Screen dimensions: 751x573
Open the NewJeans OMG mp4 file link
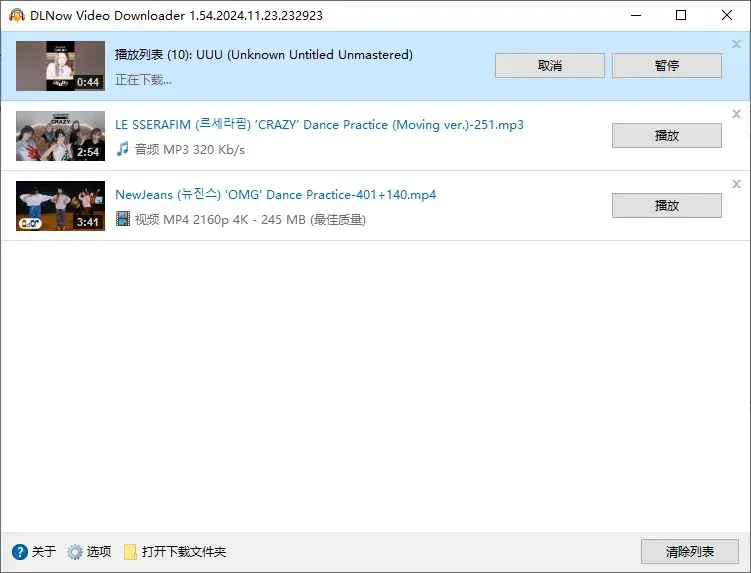[x=275, y=195]
